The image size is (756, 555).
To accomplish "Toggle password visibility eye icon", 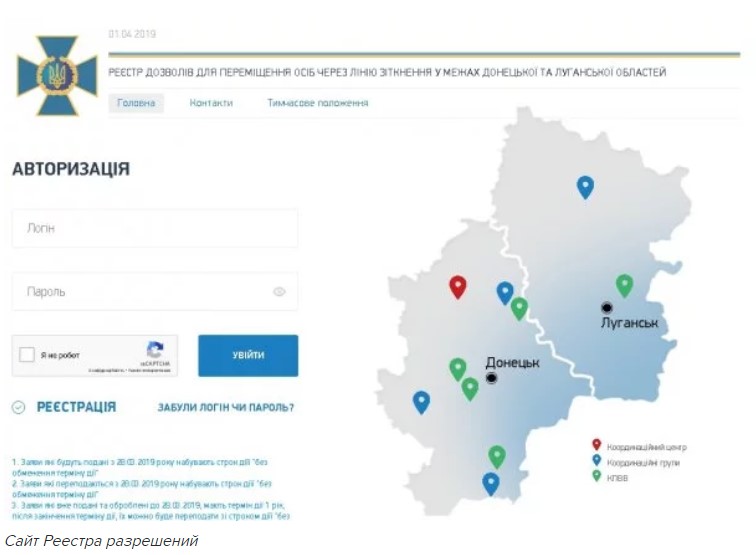I will click(279, 292).
